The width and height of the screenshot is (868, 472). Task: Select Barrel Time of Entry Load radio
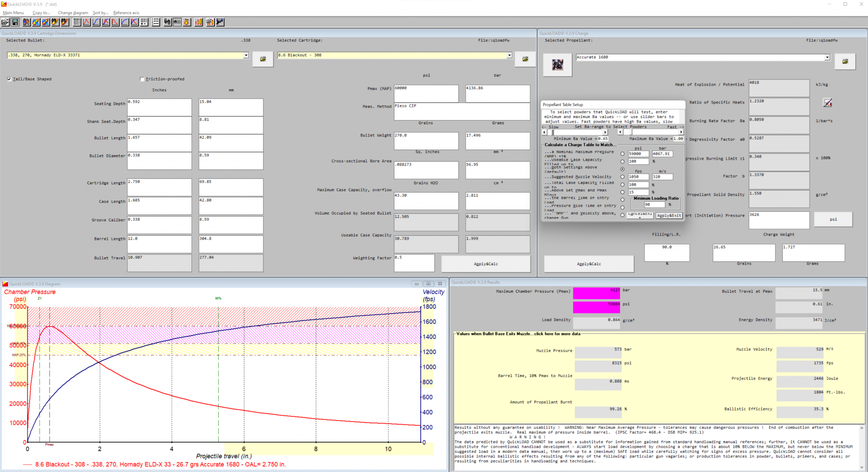tap(622, 200)
